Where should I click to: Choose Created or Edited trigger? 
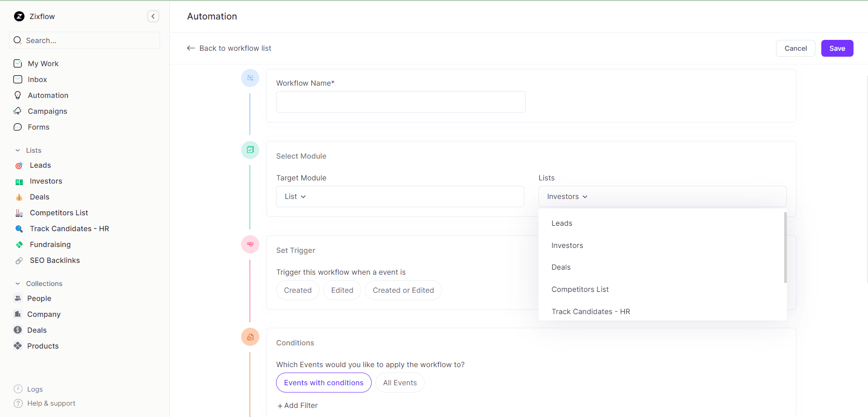403,290
